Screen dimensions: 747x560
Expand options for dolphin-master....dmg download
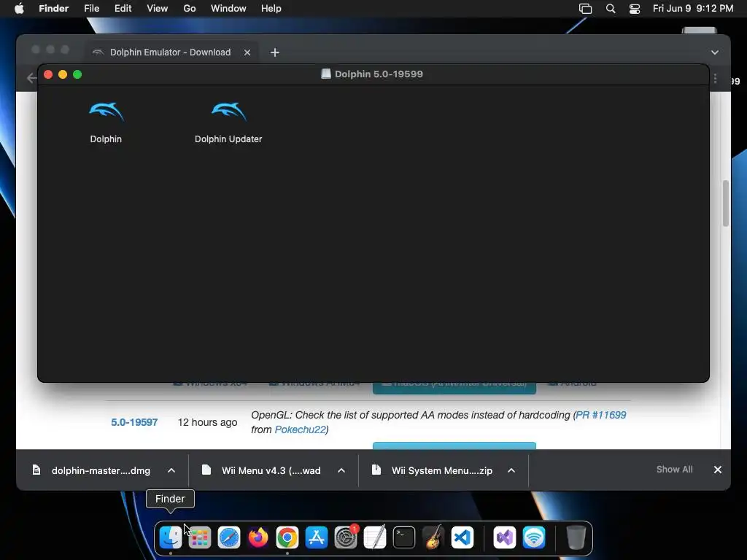[x=171, y=470]
